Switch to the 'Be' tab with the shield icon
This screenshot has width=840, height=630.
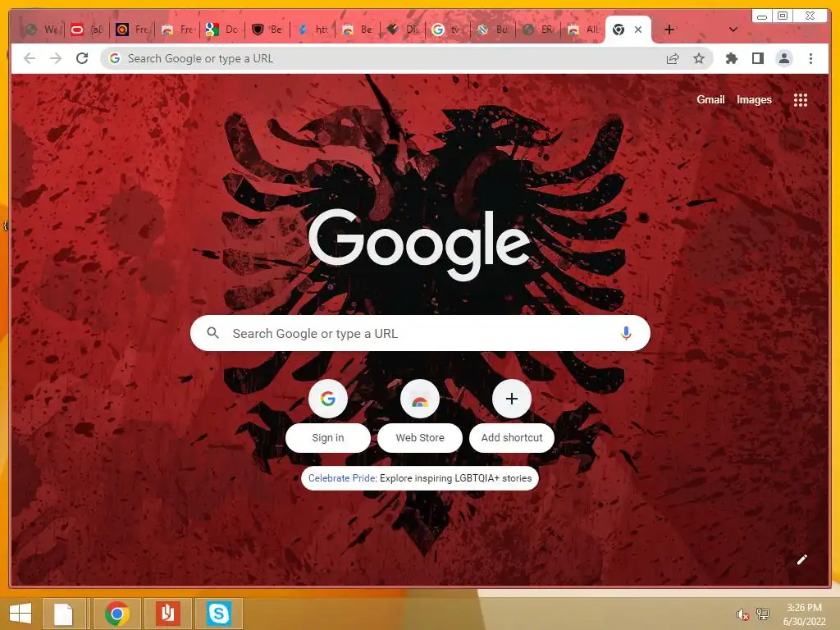(267, 30)
